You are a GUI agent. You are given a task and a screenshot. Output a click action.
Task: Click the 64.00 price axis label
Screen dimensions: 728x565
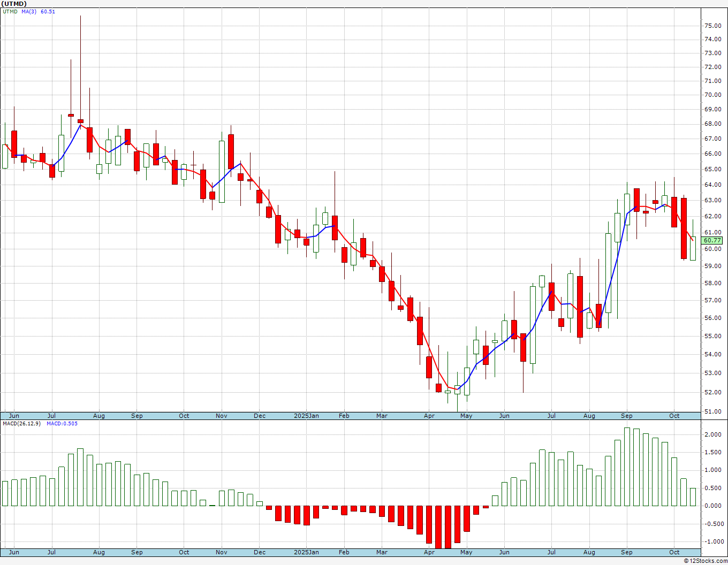point(712,185)
